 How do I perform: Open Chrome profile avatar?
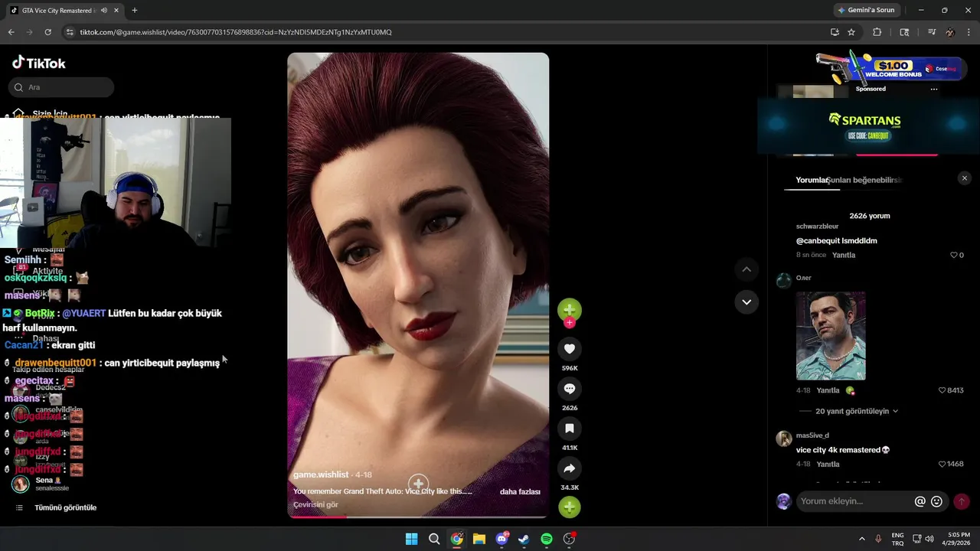click(950, 32)
